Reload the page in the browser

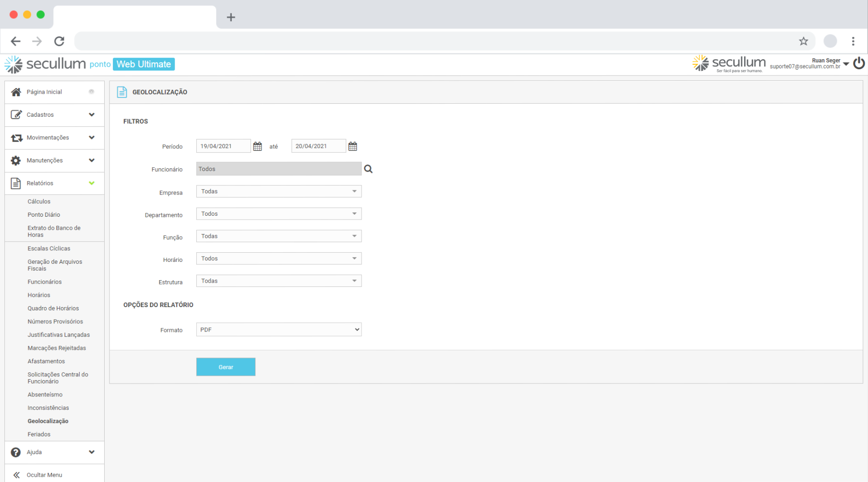tap(59, 41)
